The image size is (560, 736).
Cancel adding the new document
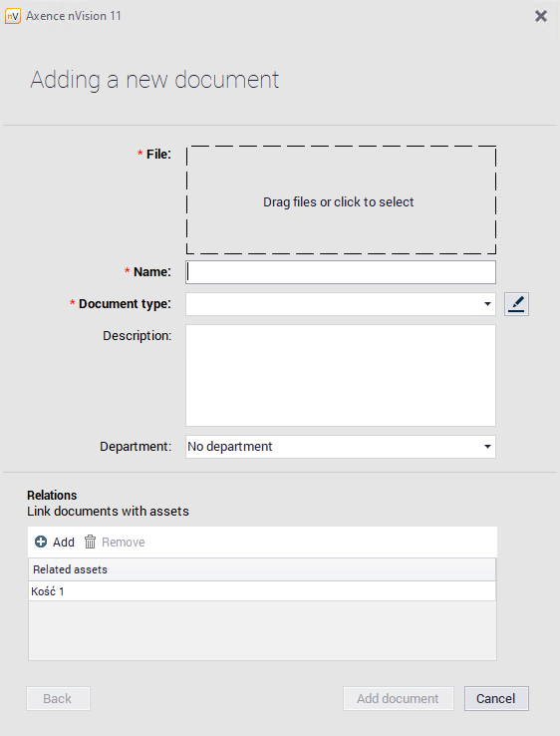tap(496, 698)
